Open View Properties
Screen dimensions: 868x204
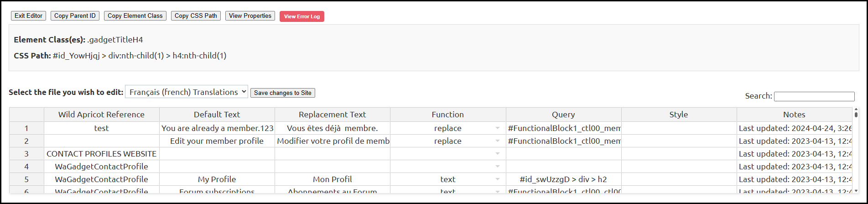(250, 16)
